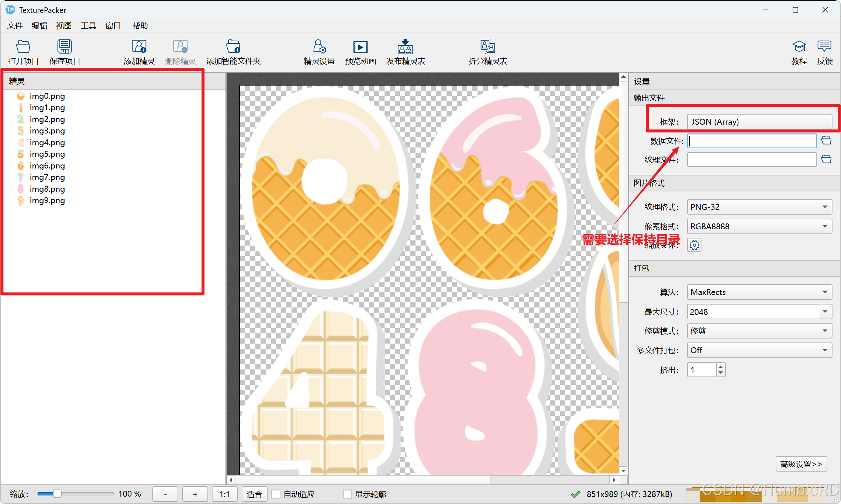Click the 适合 fit zoom button
This screenshot has width=841, height=504.
[x=254, y=494]
